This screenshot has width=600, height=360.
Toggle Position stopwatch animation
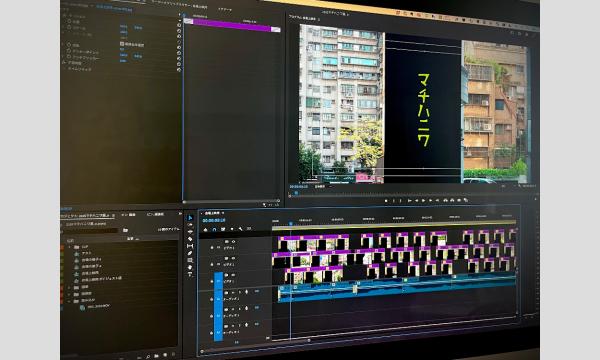(x=69, y=22)
